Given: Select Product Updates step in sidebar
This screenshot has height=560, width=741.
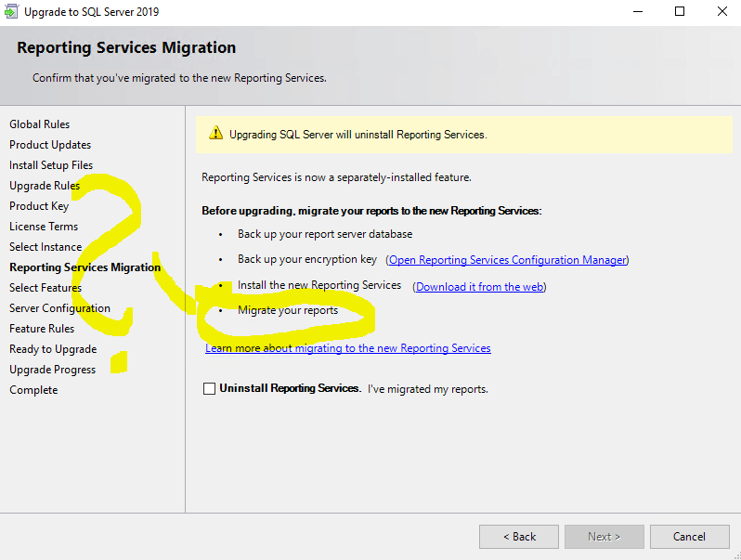Looking at the screenshot, I should point(50,145).
